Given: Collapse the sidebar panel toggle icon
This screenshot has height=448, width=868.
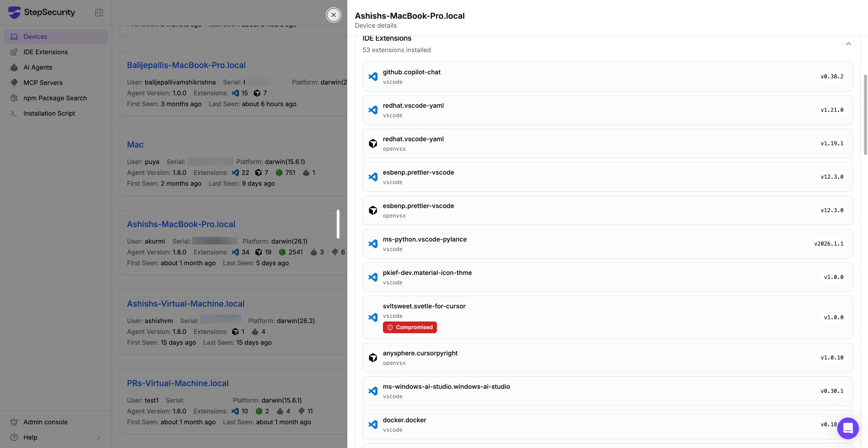Looking at the screenshot, I should [99, 13].
